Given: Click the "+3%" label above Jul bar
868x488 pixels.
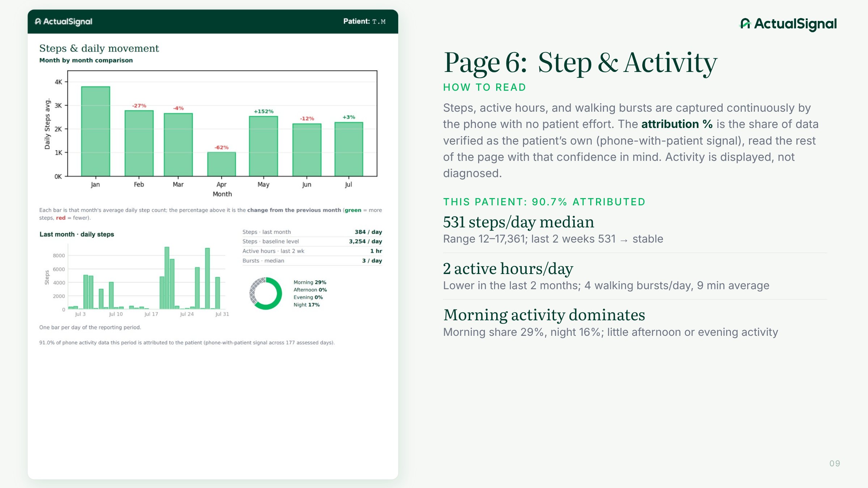Looking at the screenshot, I should (349, 117).
